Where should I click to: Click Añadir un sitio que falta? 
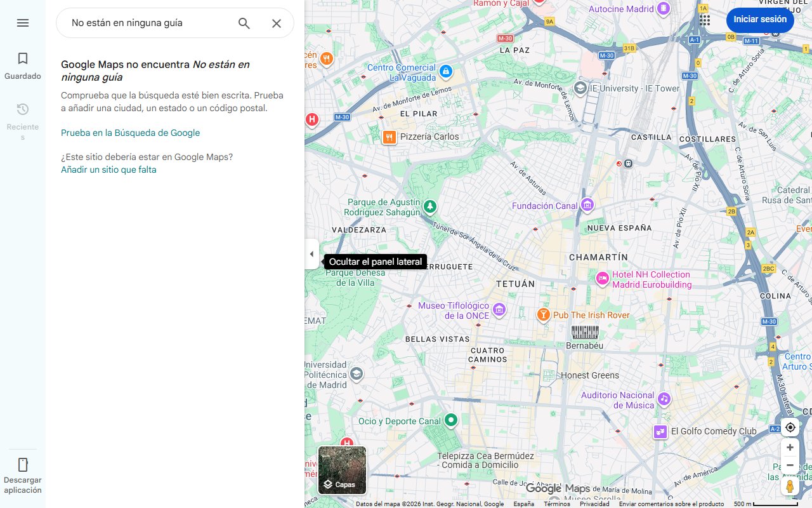point(108,170)
